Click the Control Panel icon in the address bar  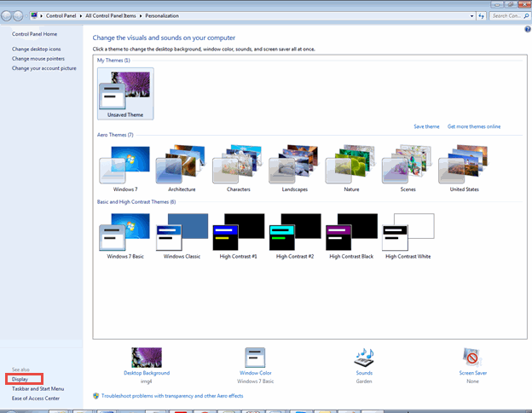coord(34,15)
